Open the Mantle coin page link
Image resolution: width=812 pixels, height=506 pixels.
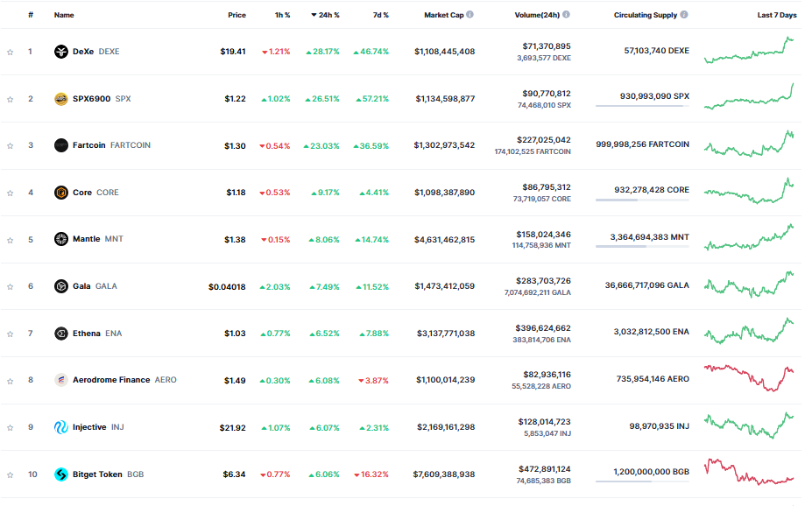pyautogui.click(x=98, y=239)
